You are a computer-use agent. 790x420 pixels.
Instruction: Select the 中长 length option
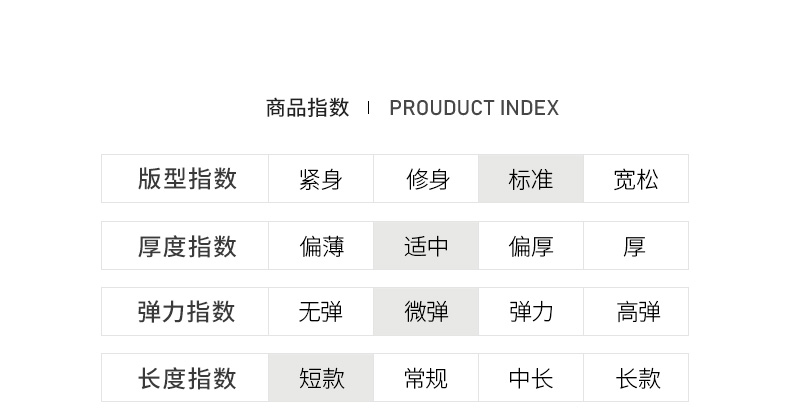[x=531, y=379]
